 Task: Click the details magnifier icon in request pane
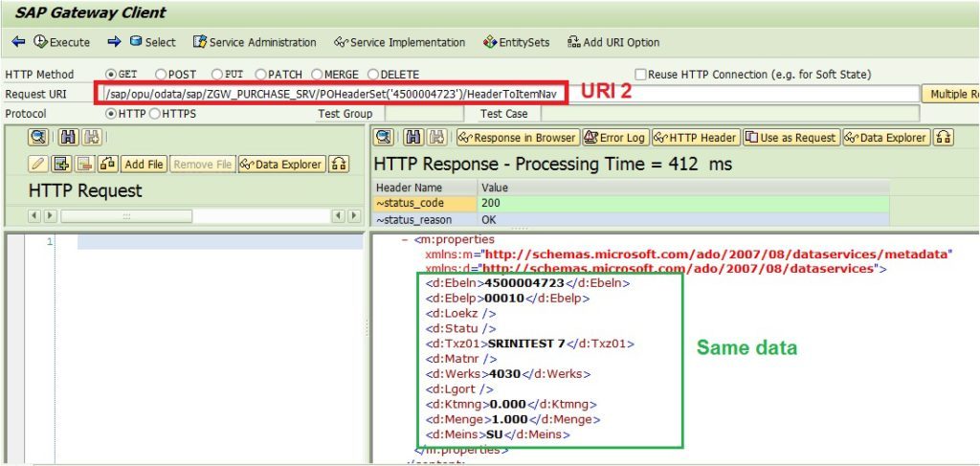click(x=38, y=138)
